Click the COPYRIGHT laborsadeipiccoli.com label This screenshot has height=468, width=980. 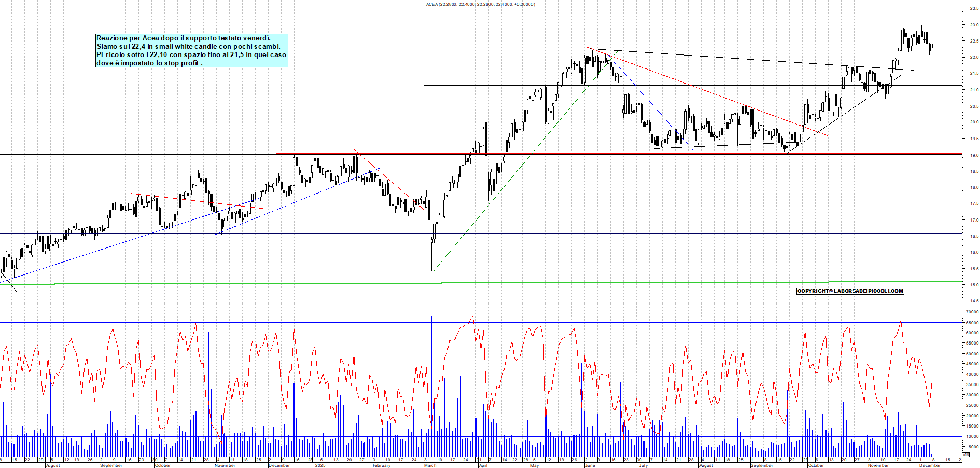pos(850,291)
